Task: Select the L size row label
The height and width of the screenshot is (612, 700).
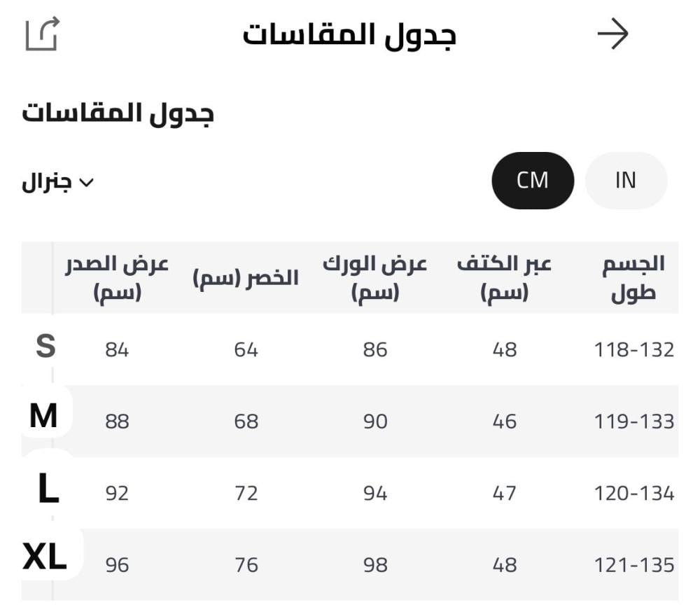Action: pyautogui.click(x=48, y=491)
